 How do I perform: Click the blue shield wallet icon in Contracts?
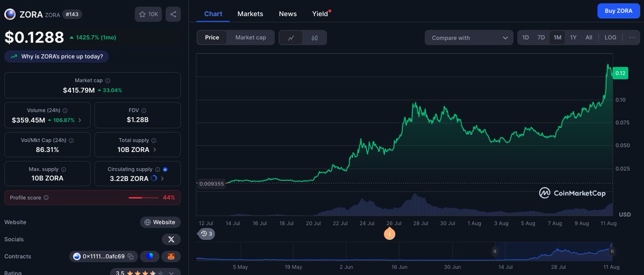(x=150, y=257)
